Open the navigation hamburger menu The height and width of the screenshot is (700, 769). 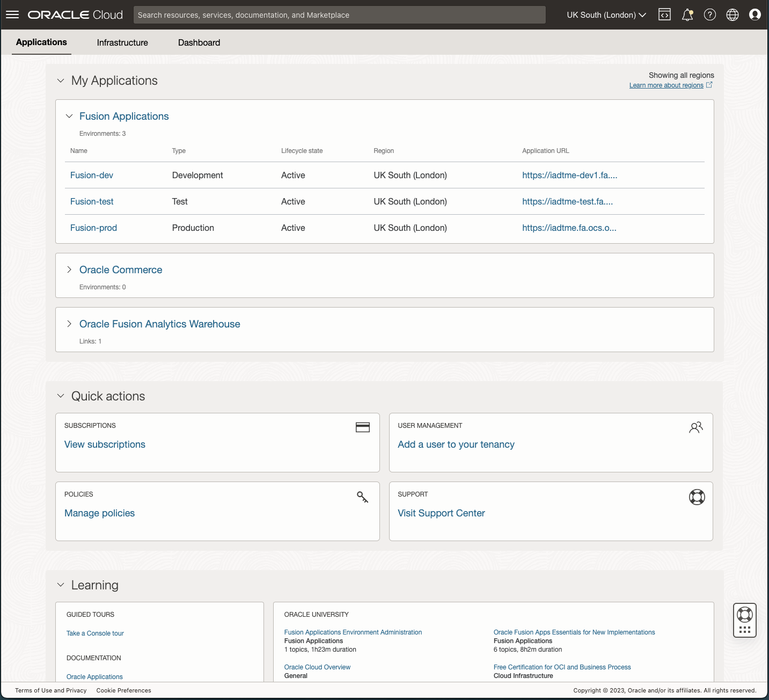tap(12, 14)
